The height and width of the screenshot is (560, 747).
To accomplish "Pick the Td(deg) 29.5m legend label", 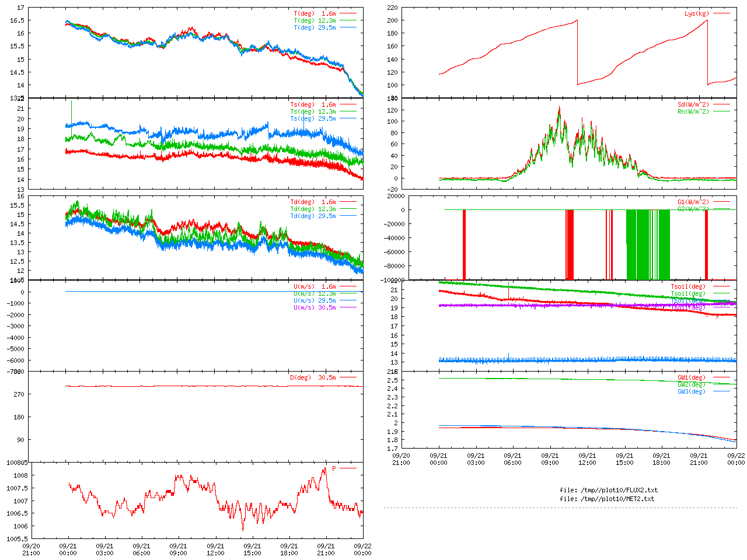I will click(x=313, y=216).
